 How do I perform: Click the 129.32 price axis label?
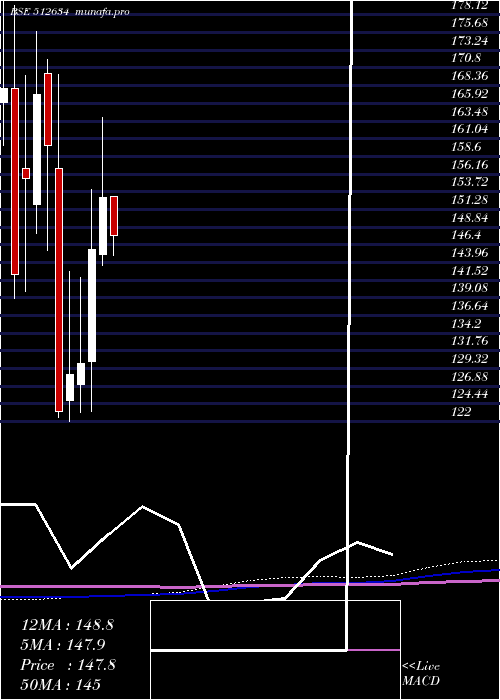[x=469, y=358]
